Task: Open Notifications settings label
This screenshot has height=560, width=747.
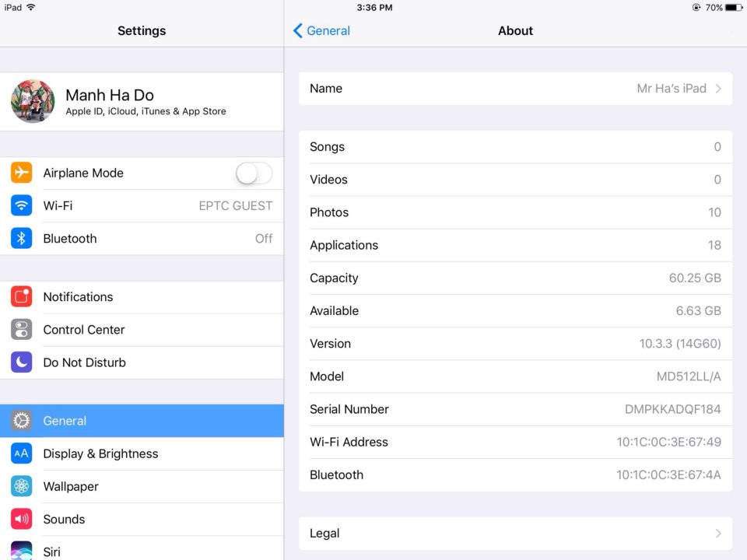Action: coord(78,296)
